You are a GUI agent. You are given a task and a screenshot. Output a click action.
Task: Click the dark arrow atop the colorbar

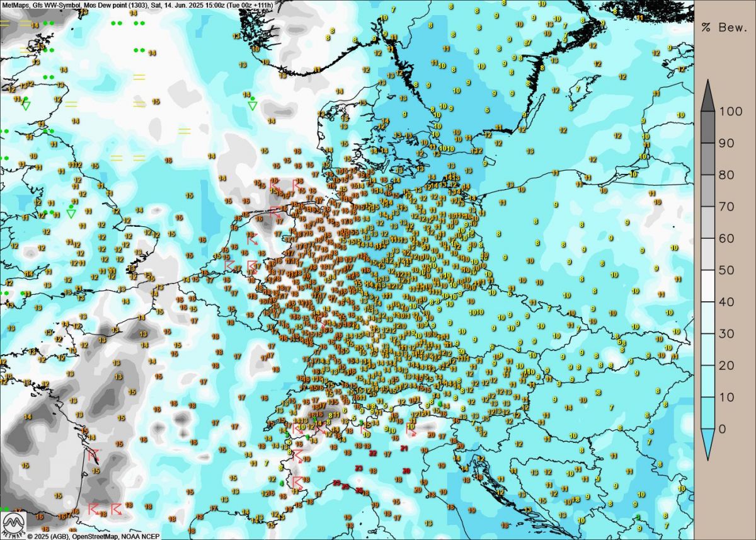pos(707,95)
